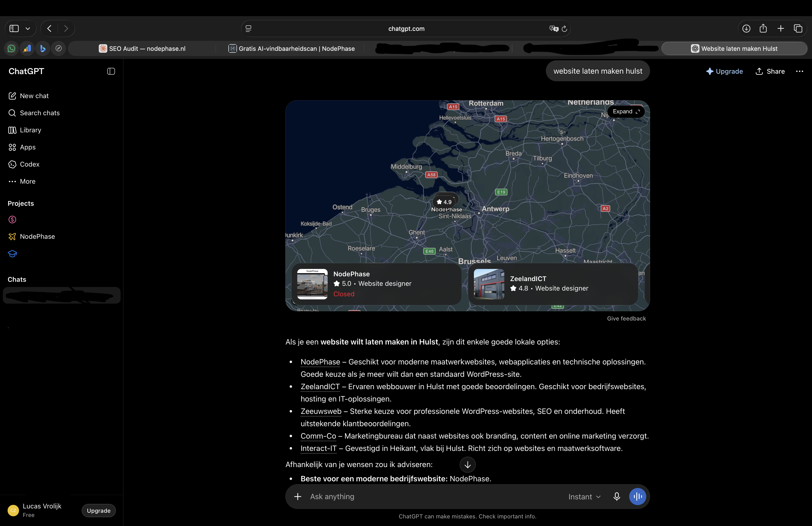Open a new tab with the plus icon
The image size is (812, 526).
[x=781, y=29]
